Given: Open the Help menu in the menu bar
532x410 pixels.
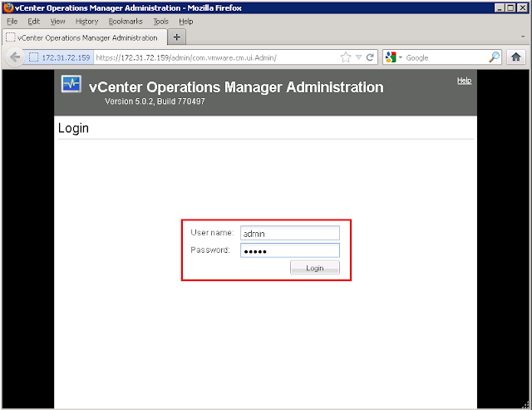Looking at the screenshot, I should coord(186,22).
